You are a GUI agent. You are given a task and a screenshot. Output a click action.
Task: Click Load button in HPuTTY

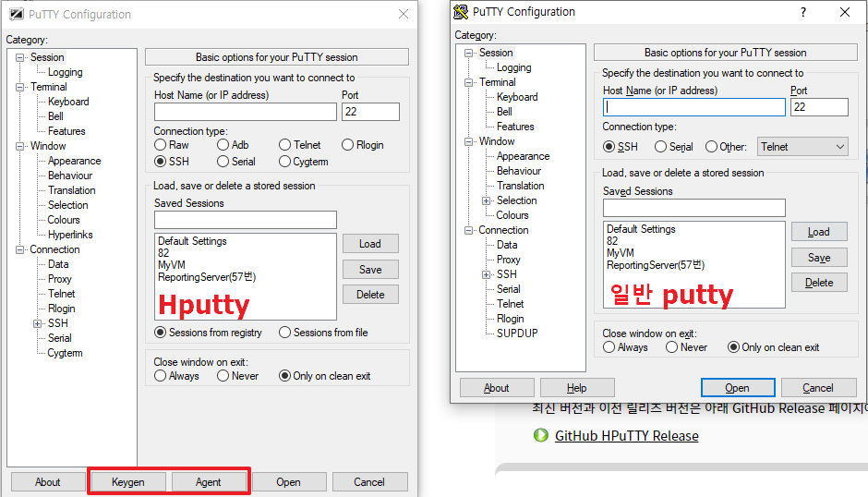370,244
